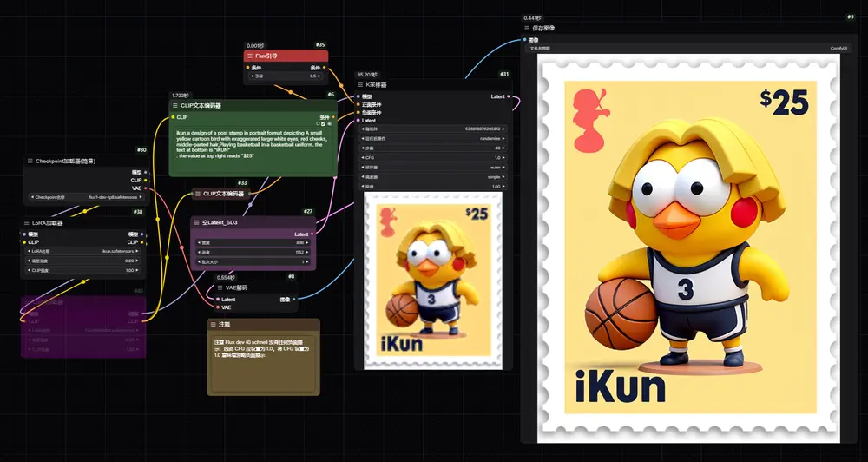Viewport: 868px width, 462px height.
Task: Toggle the eye icon in green CLIP node
Action: [x=329, y=124]
